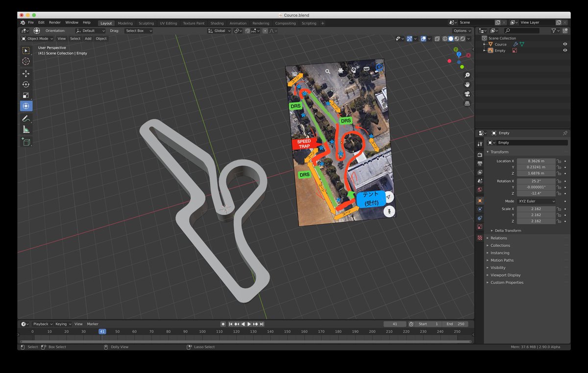The image size is (588, 373).
Task: Choose the Measure tool
Action: pyautogui.click(x=26, y=130)
